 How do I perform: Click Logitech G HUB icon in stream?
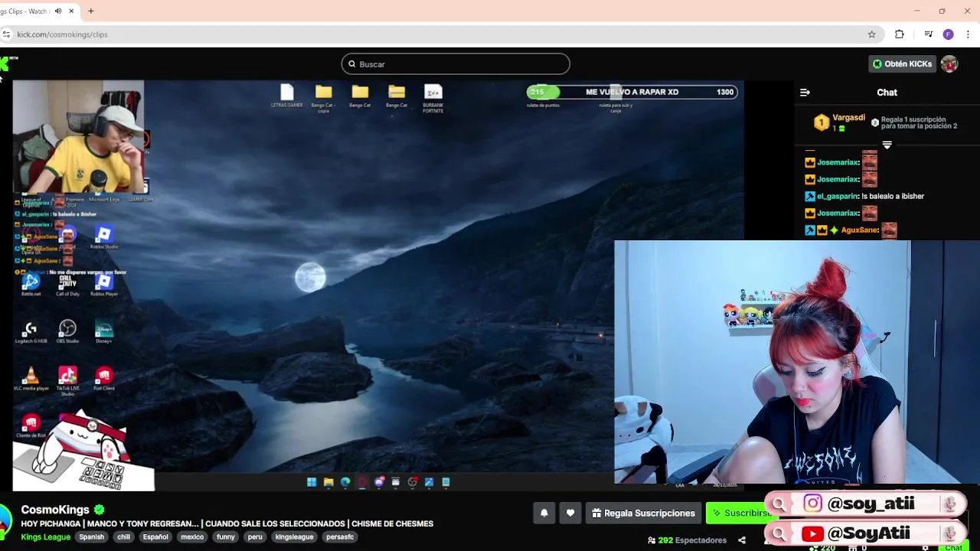(x=31, y=331)
